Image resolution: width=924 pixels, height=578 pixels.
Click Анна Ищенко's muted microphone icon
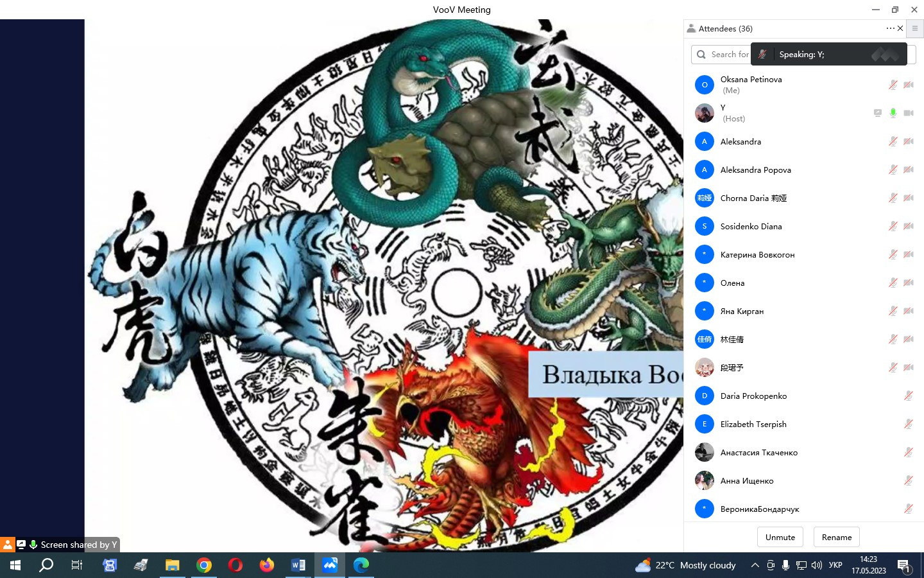click(x=909, y=480)
